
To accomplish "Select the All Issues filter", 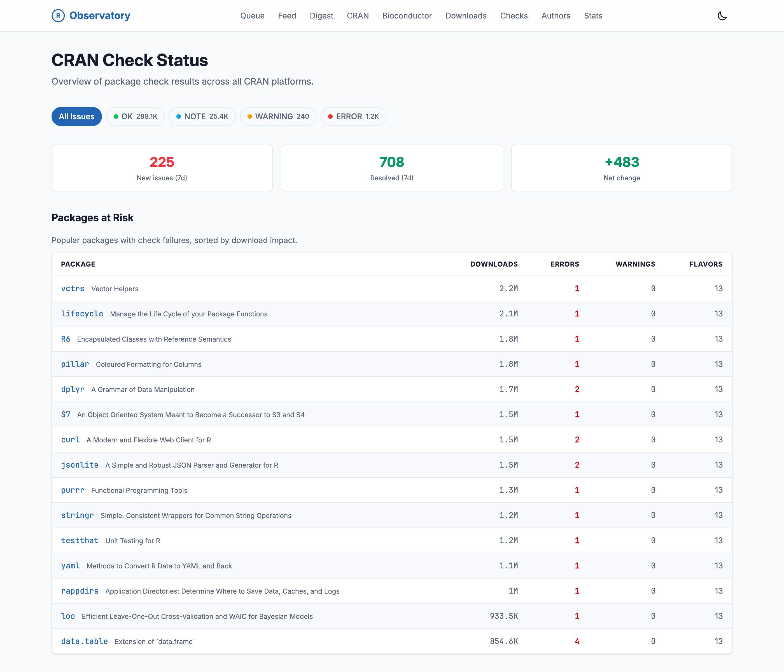I will (x=76, y=116).
